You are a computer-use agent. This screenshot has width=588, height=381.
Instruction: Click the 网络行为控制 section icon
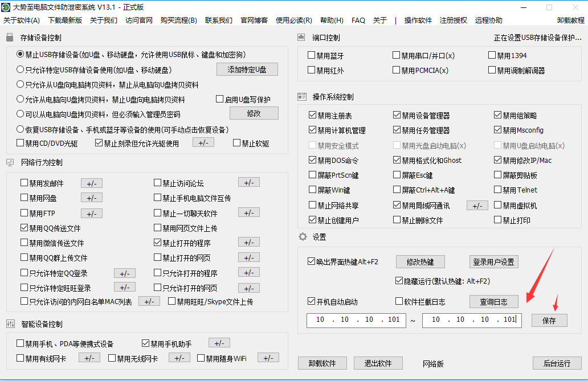10,162
